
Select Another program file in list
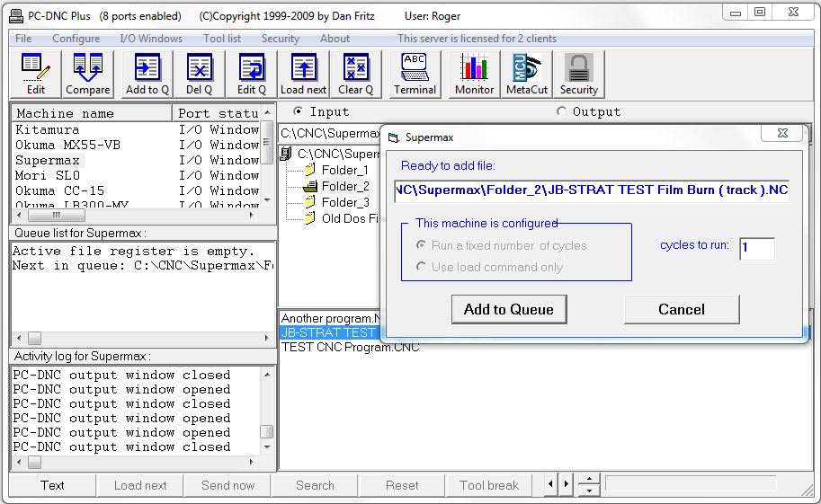(x=330, y=318)
